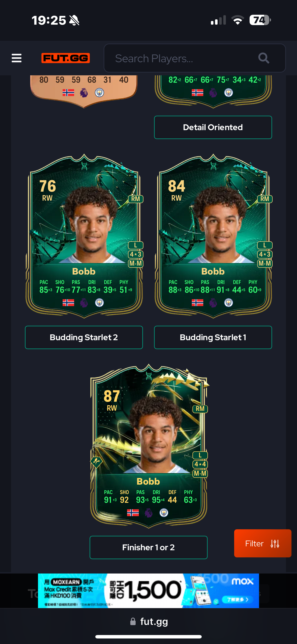Tap Manchester City badge on 84 Bobb card
Viewport: 297px width, 644px height.
tap(228, 303)
